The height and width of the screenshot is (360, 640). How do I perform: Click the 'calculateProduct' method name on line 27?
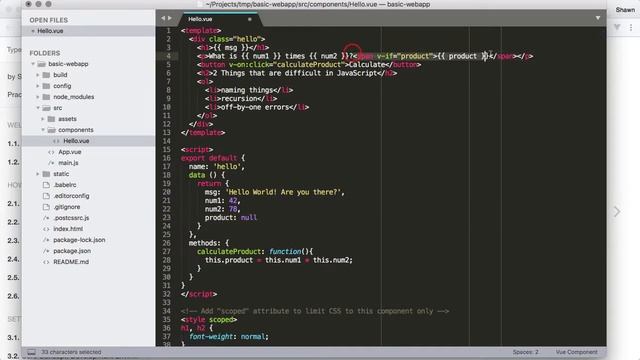229,251
